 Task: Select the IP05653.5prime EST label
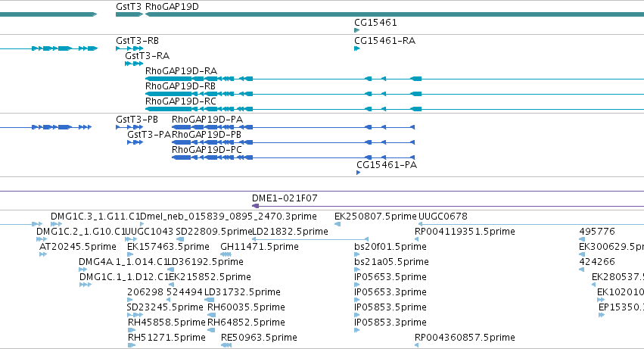tap(390, 278)
